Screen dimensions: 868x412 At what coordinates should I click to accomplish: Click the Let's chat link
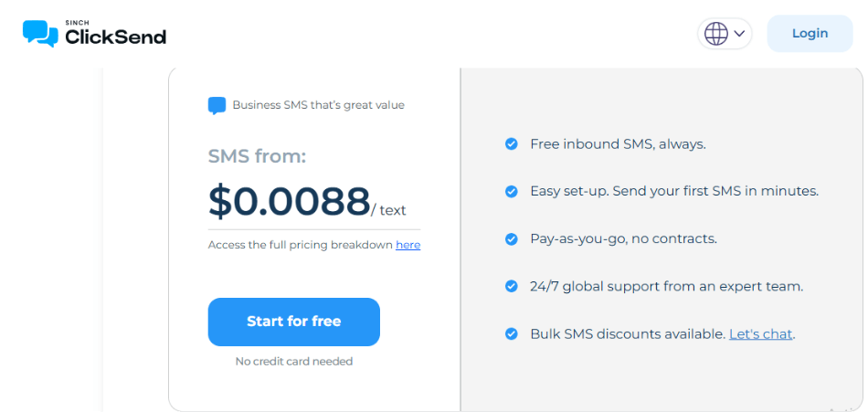tap(760, 333)
